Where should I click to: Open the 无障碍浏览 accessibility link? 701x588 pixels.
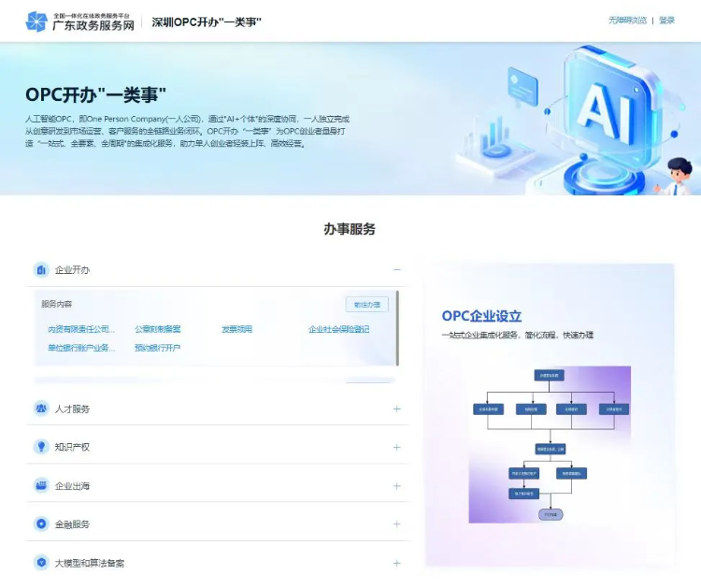pyautogui.click(x=627, y=21)
